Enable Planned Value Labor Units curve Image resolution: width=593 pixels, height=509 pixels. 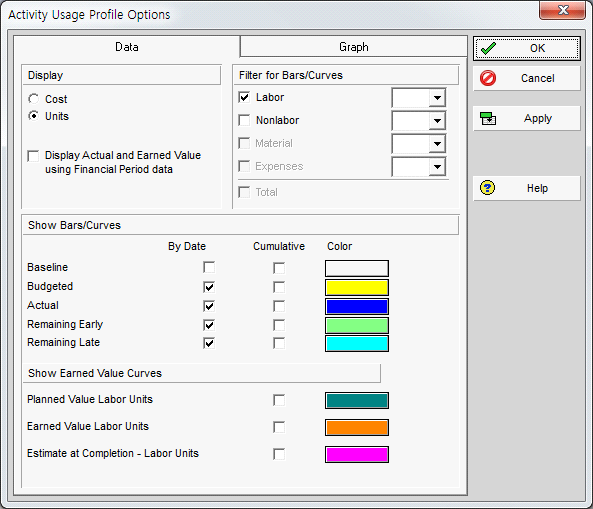pyautogui.click(x=279, y=400)
